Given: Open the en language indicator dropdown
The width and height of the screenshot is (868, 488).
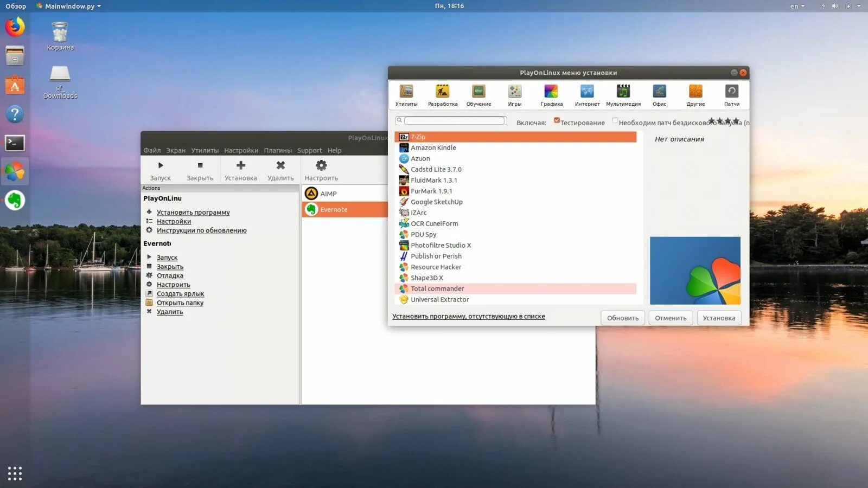Looking at the screenshot, I should click(x=797, y=6).
